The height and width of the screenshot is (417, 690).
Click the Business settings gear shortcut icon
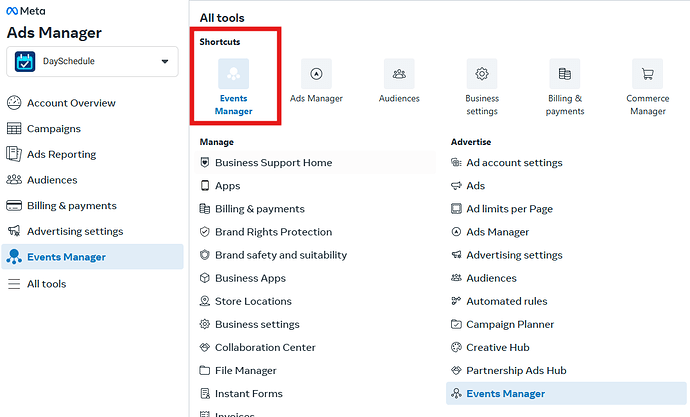click(x=482, y=74)
